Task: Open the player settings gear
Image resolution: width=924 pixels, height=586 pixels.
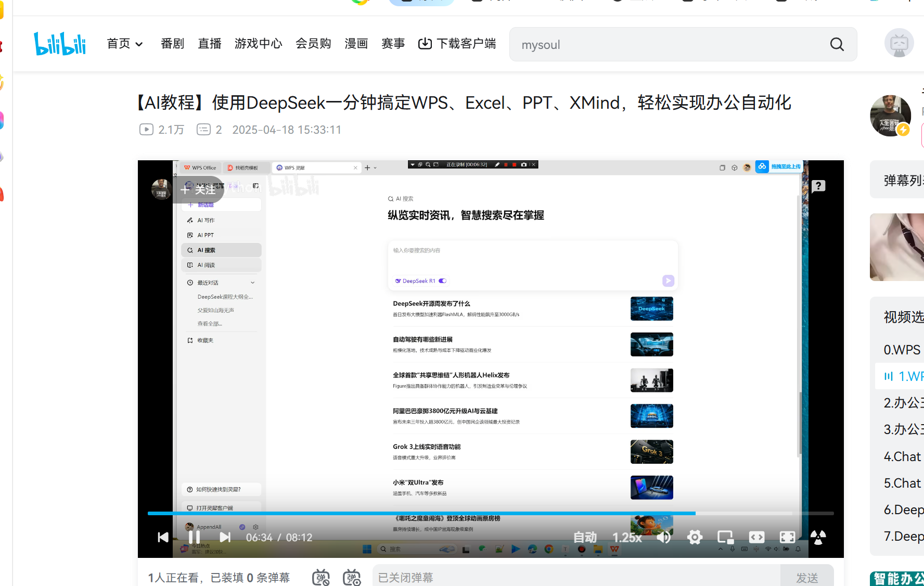Action: tap(695, 537)
